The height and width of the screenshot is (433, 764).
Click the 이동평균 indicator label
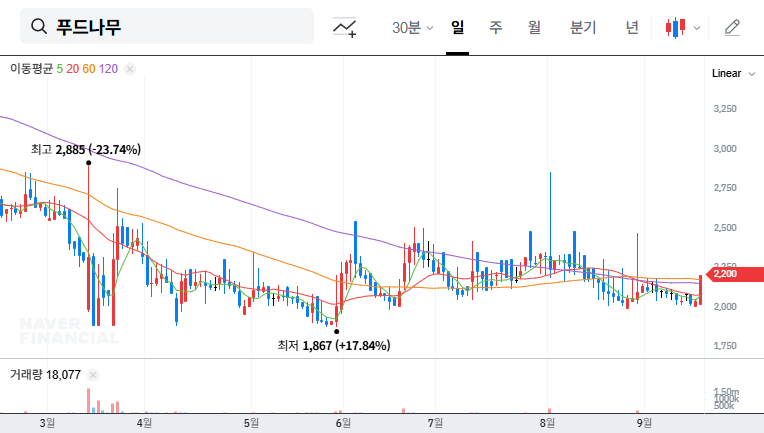pyautogui.click(x=30, y=69)
